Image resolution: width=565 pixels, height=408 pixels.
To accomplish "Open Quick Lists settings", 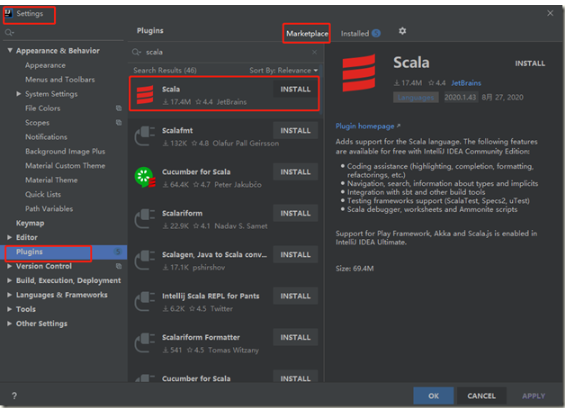I will tap(43, 194).
